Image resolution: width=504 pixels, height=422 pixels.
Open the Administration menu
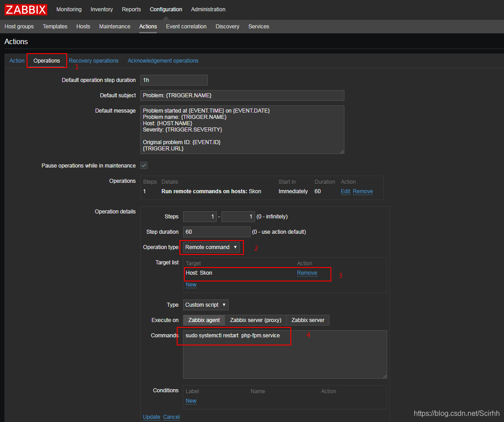click(208, 9)
